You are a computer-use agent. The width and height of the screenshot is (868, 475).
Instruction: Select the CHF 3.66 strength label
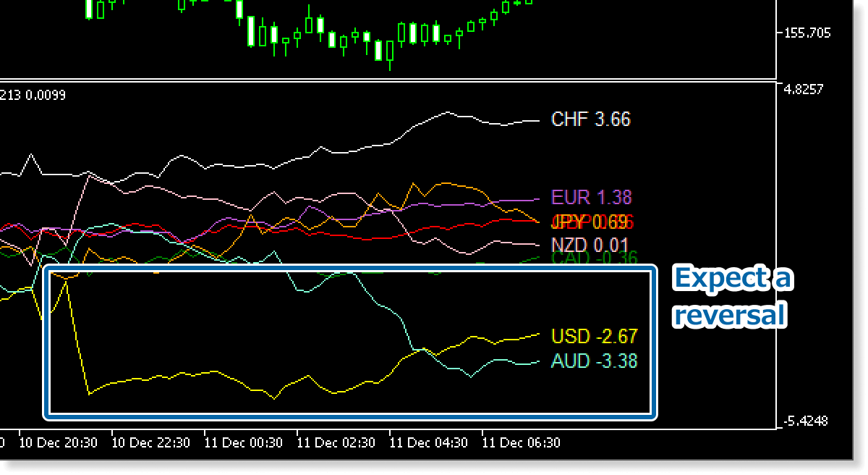590,119
